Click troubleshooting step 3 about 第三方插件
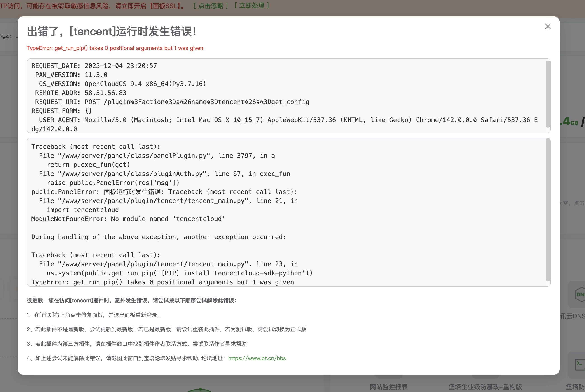Image resolution: width=585 pixels, height=392 pixels. pos(137,344)
